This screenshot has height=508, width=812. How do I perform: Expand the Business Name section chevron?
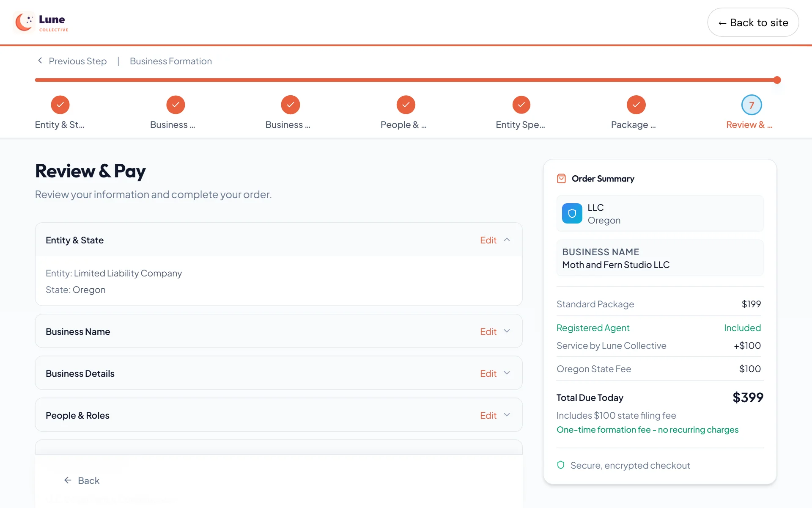[507, 331]
